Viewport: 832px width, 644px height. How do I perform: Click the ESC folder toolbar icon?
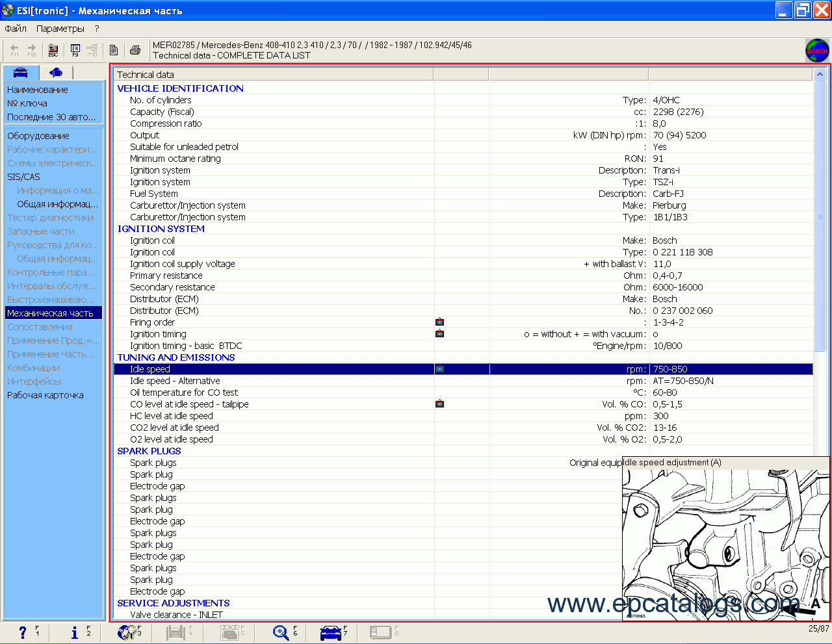53,50
